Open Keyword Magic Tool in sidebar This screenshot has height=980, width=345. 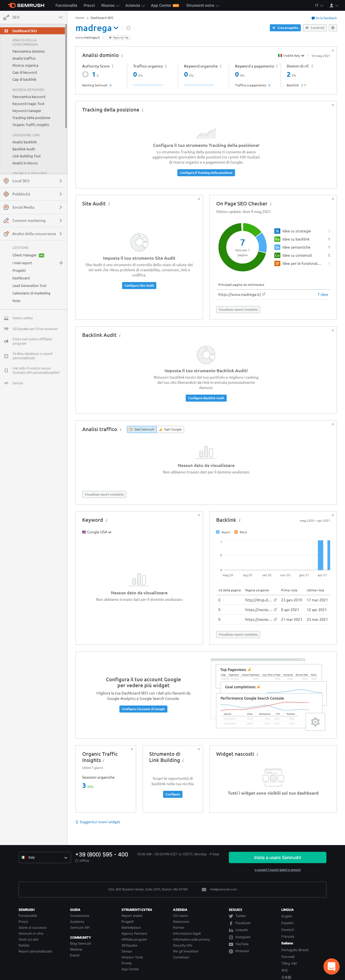[28, 103]
